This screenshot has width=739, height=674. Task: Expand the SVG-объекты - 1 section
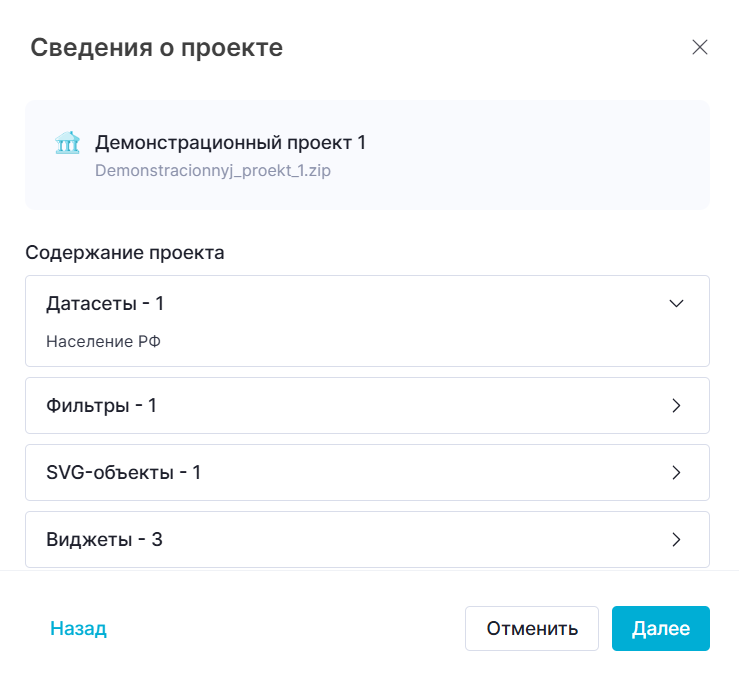(124, 472)
